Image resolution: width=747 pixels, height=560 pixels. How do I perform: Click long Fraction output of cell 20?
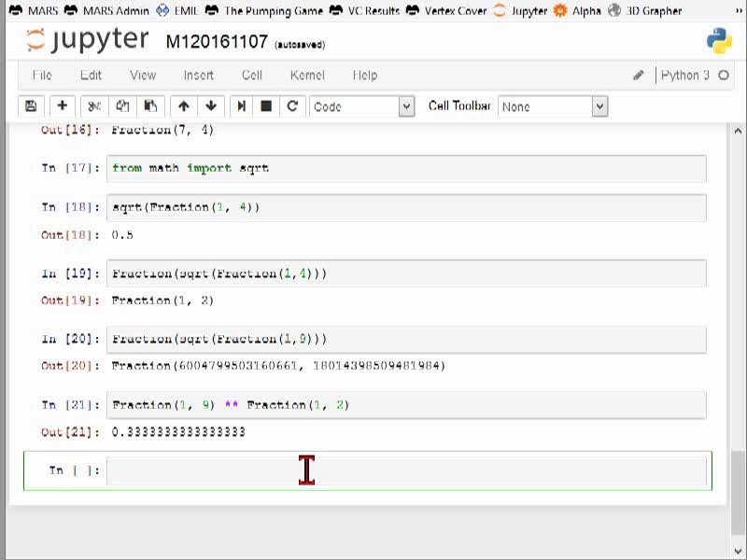[x=278, y=366]
